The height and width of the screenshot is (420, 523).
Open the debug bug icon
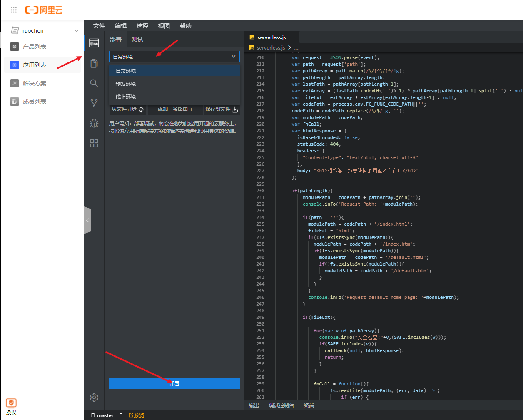pyautogui.click(x=94, y=123)
